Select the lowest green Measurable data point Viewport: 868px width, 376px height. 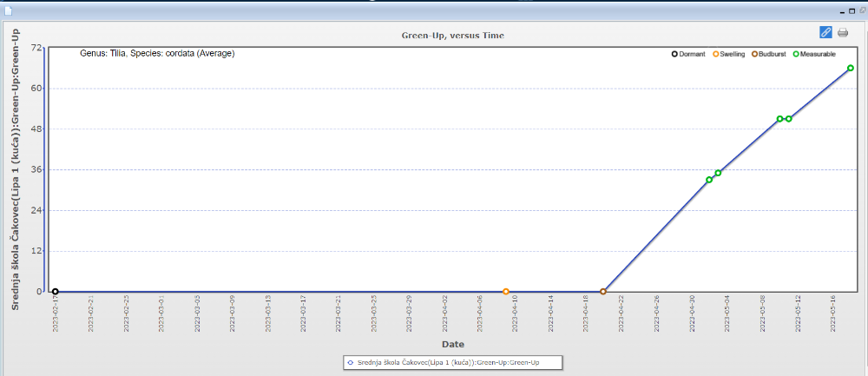(709, 180)
